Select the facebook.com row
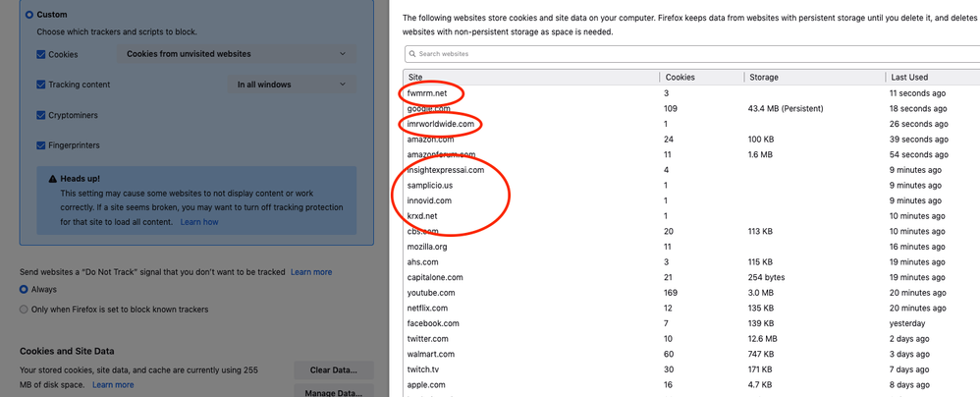The image size is (980, 397). (692, 323)
